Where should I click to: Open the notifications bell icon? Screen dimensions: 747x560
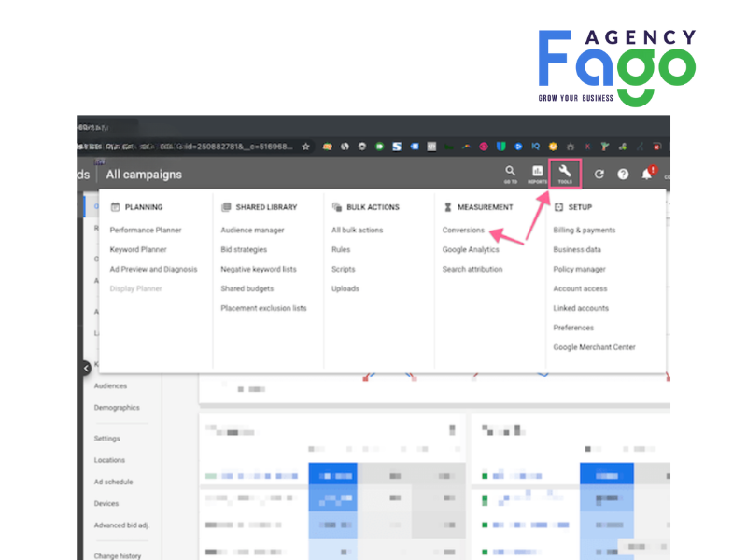(x=647, y=174)
